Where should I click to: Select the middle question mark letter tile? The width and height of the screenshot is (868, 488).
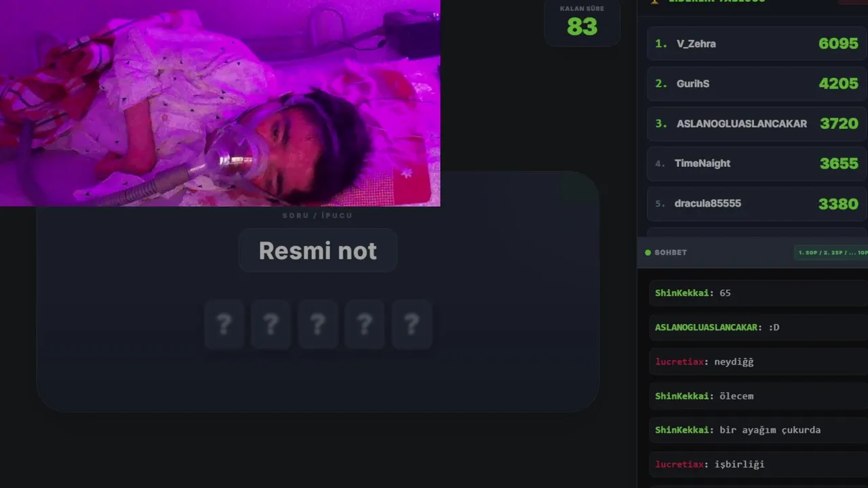(317, 325)
